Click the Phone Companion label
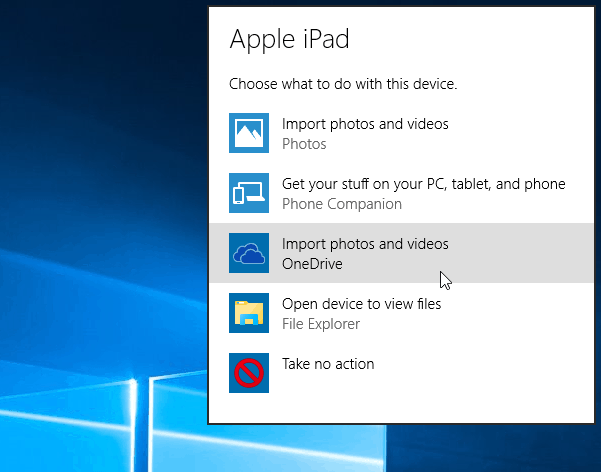 pyautogui.click(x=342, y=204)
